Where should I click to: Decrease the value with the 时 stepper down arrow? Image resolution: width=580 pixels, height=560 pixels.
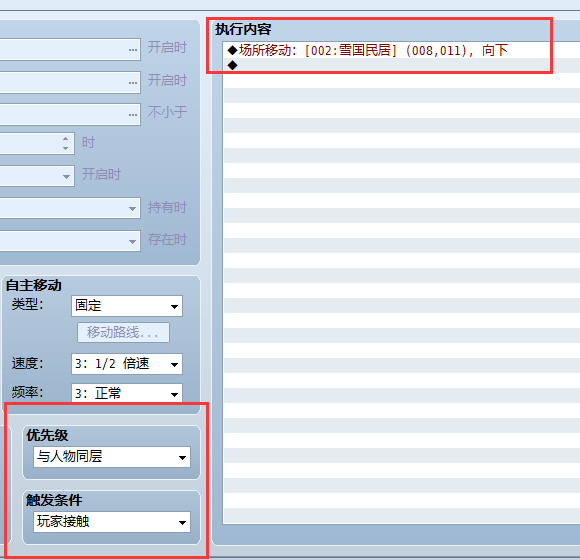(x=65, y=148)
